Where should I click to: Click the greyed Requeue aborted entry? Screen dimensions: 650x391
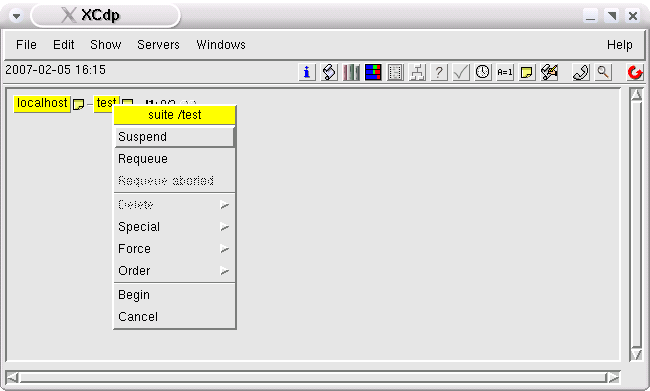[175, 181]
